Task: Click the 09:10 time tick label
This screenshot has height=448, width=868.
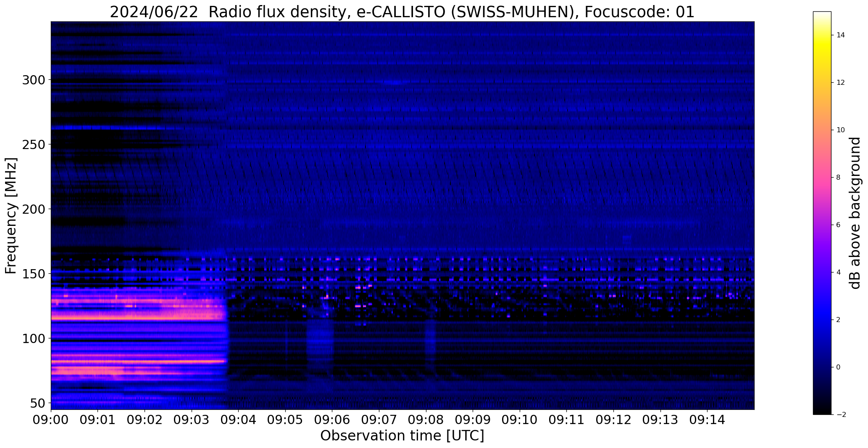Action: 520,420
